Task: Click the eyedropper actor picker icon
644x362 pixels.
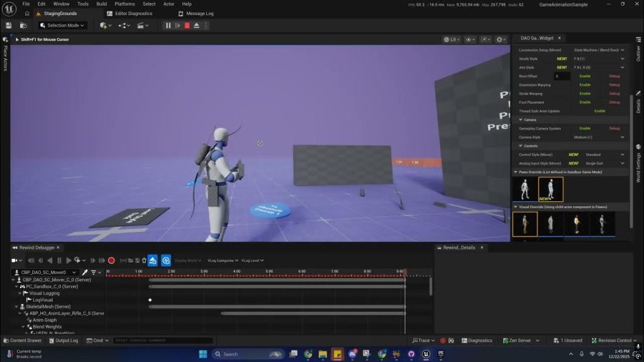Action: tap(85, 272)
